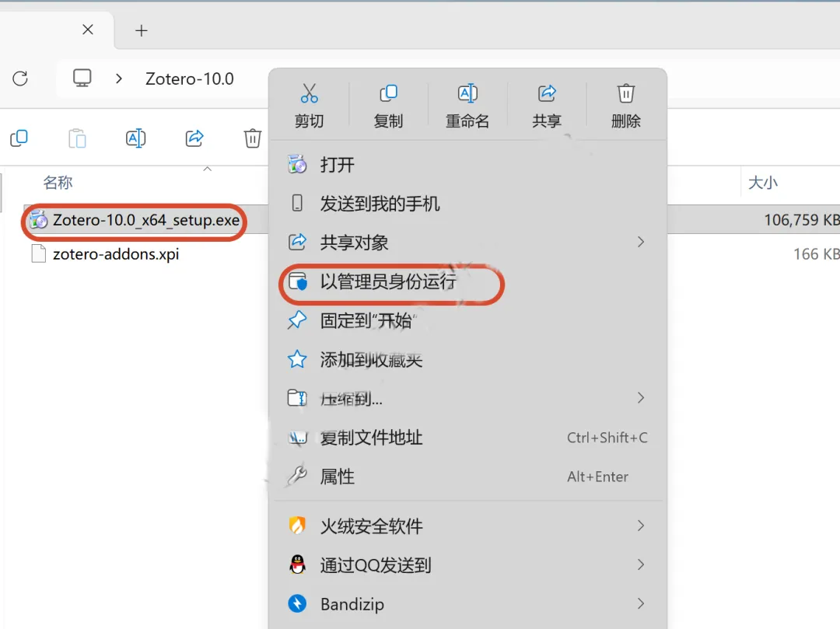
Task: Open the 共享对象 submenu entry
Action: 469,243
